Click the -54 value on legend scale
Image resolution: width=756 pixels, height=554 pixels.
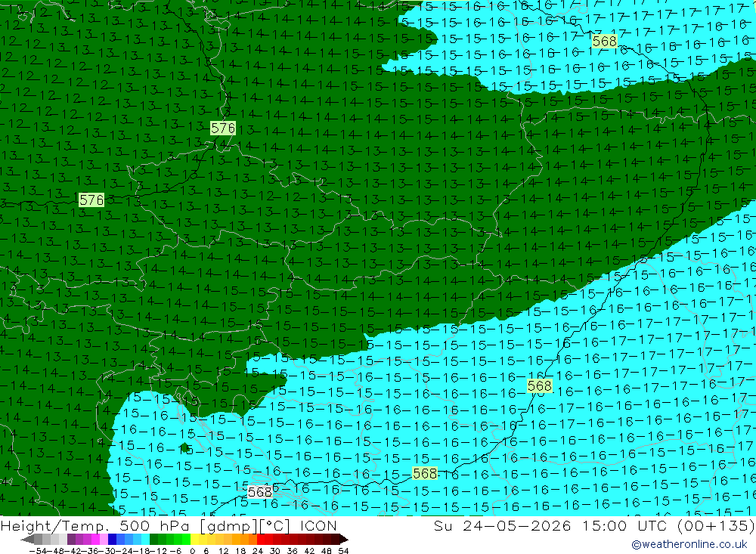[38, 551]
